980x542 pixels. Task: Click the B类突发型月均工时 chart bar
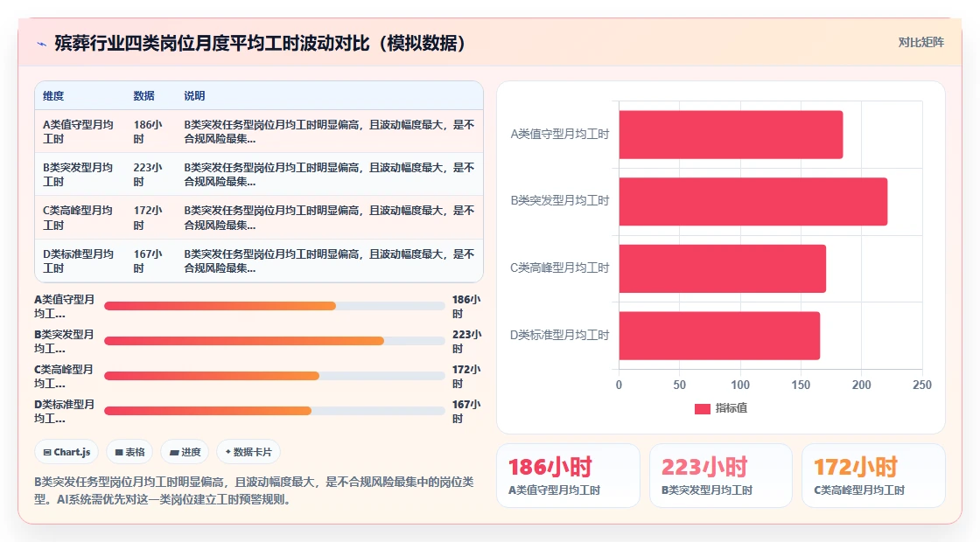tap(753, 202)
